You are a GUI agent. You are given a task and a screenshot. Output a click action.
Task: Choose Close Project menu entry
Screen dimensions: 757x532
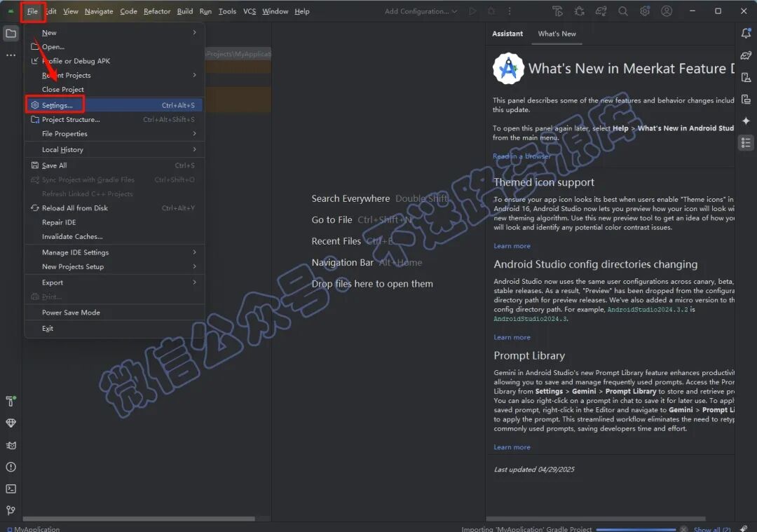coord(114,89)
